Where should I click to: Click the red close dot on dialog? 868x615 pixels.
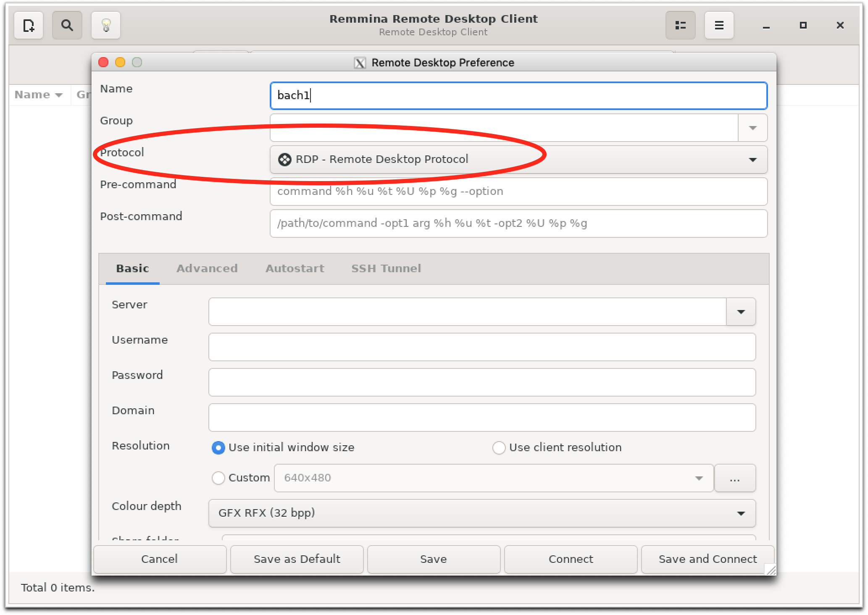click(x=103, y=63)
